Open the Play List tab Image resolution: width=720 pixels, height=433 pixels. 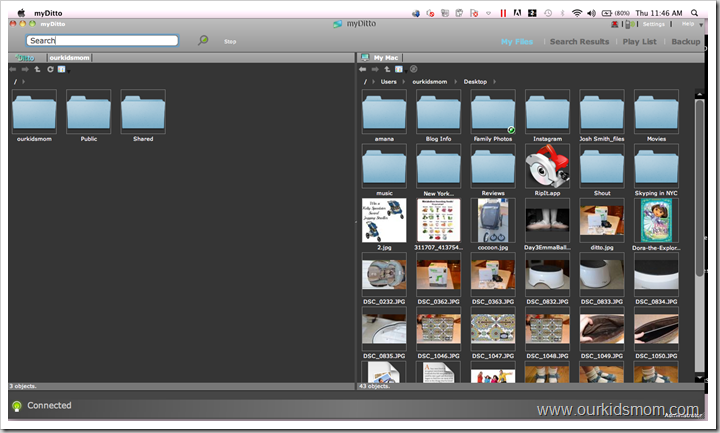[x=640, y=42]
